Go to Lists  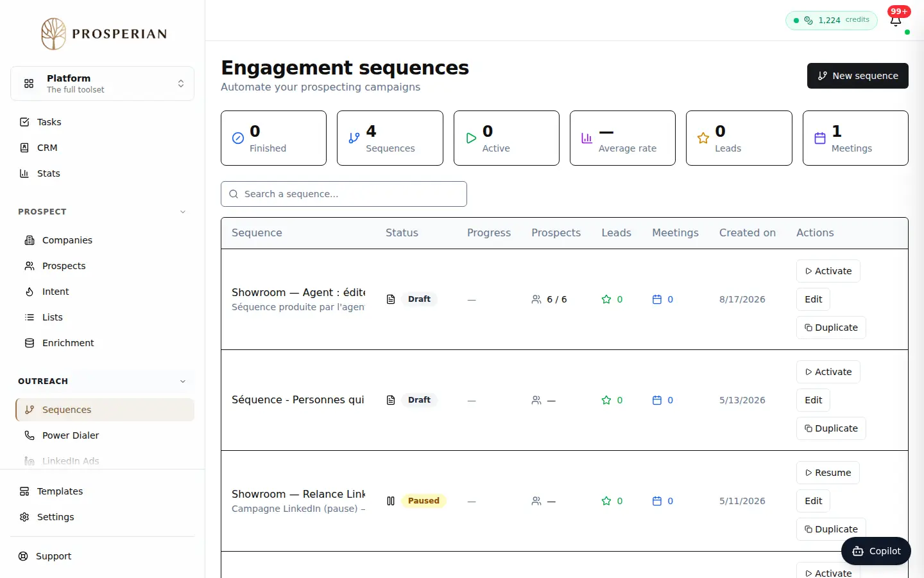(x=105, y=317)
